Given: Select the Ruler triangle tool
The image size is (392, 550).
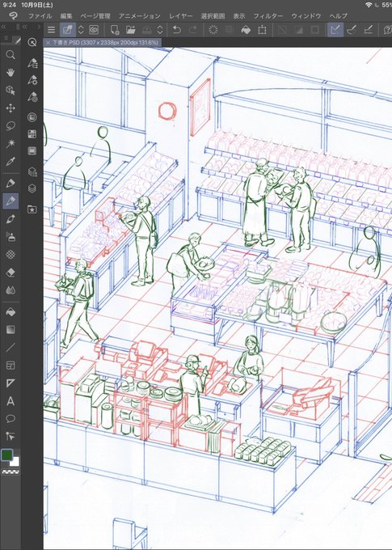Looking at the screenshot, I should [x=11, y=383].
